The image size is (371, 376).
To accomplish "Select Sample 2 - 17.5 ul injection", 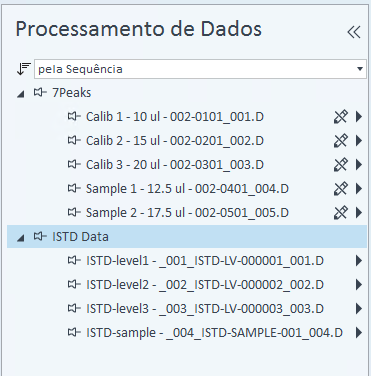I will [187, 213].
